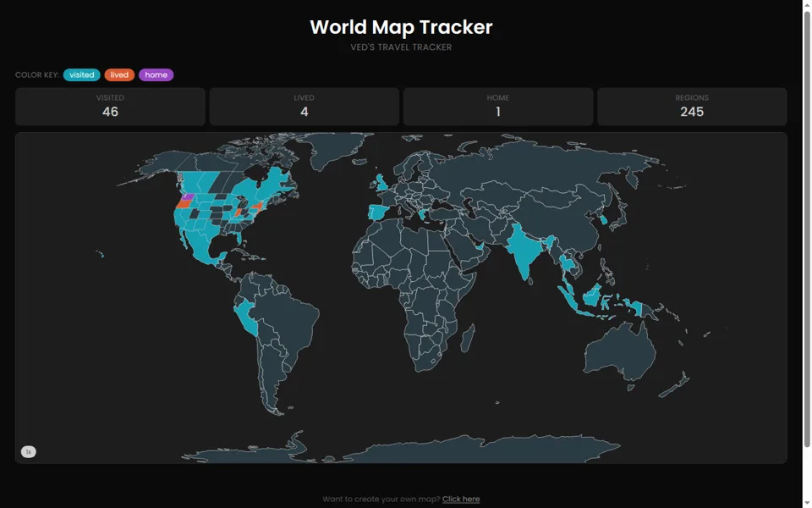The width and height of the screenshot is (812, 508).
Task: Click Peru on the map
Action: click(246, 316)
